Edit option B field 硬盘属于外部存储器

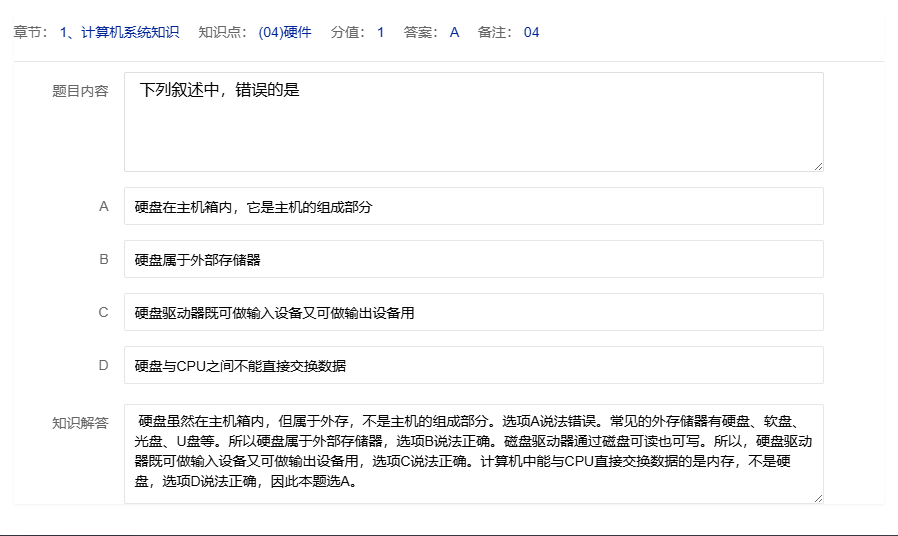(473, 260)
